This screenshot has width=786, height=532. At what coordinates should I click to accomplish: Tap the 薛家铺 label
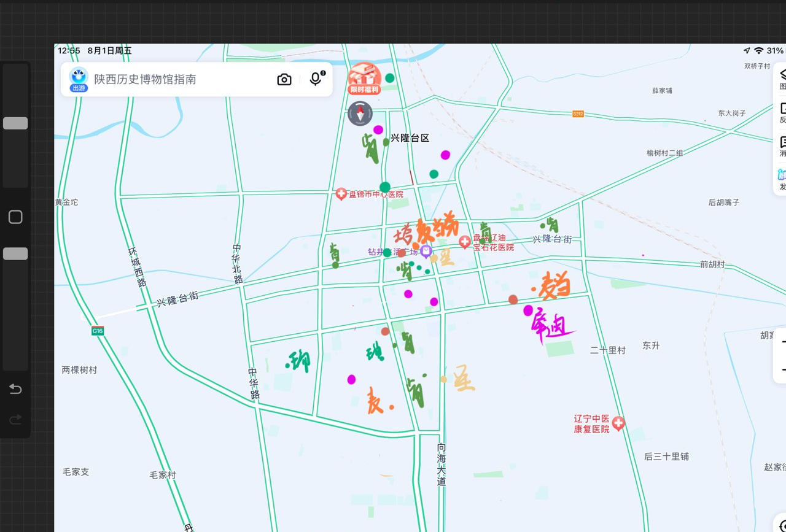(x=662, y=90)
